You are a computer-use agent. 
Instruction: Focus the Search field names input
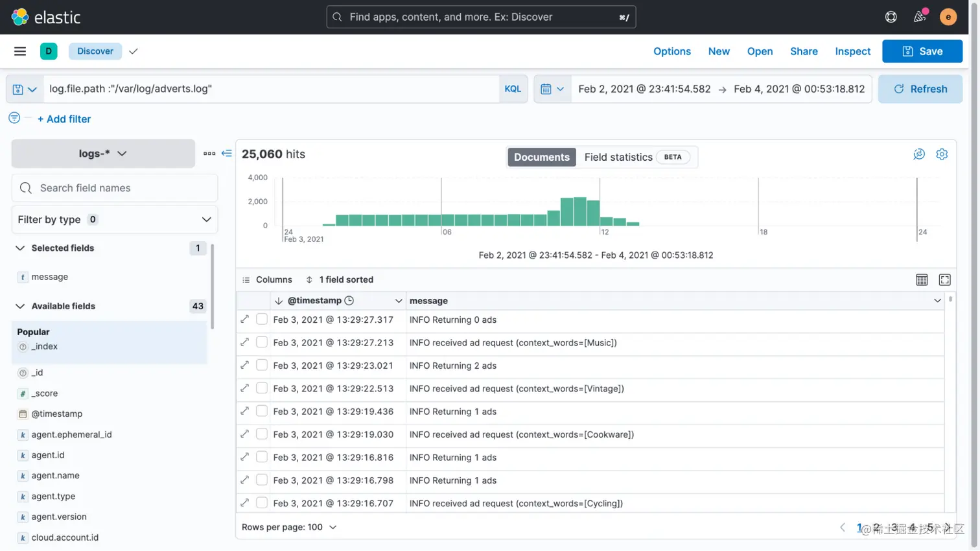pyautogui.click(x=115, y=188)
